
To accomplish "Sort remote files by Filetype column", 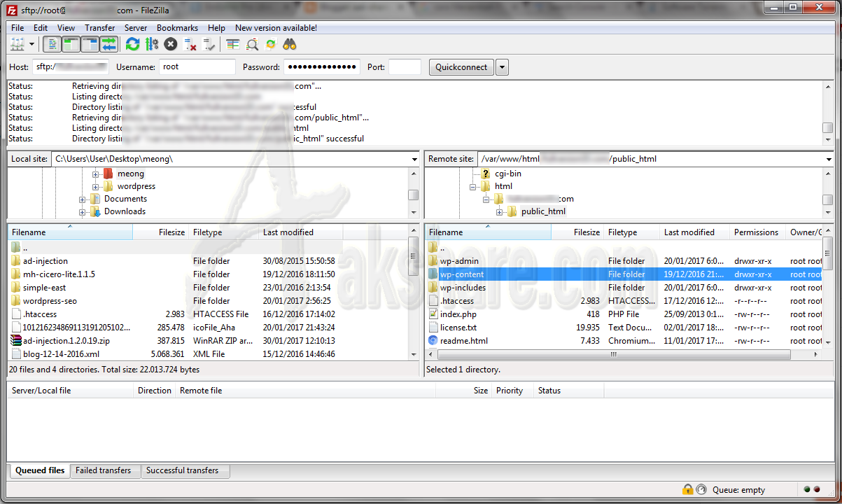I will click(x=632, y=232).
